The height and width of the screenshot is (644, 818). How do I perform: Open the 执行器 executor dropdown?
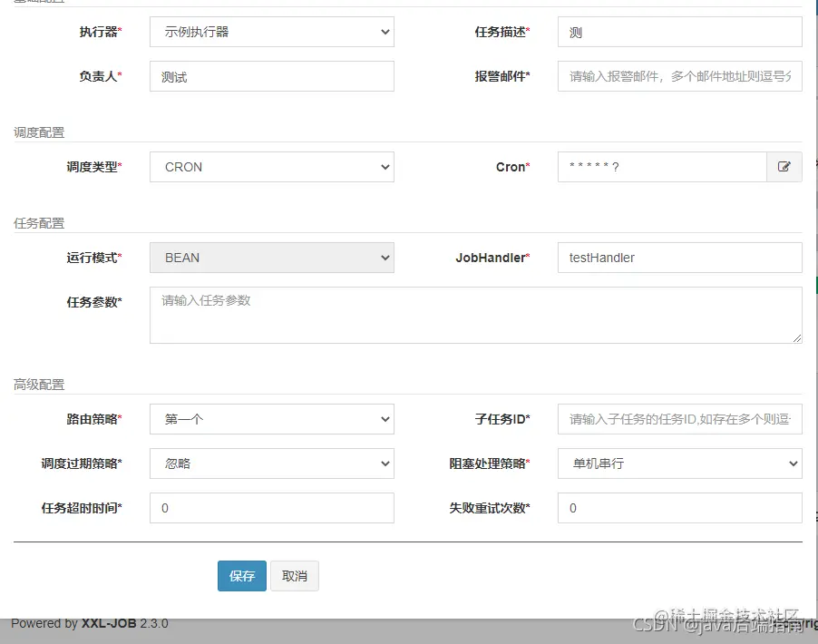(271, 32)
